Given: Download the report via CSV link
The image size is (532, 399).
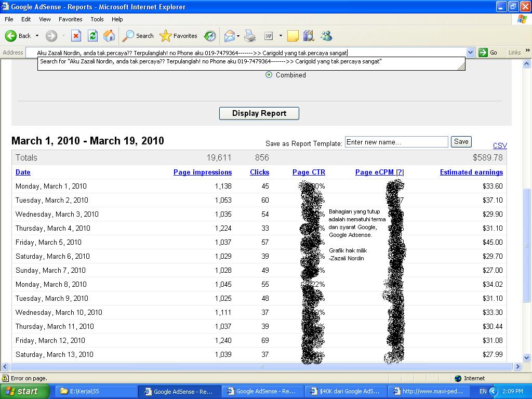Looking at the screenshot, I should click(x=500, y=145).
